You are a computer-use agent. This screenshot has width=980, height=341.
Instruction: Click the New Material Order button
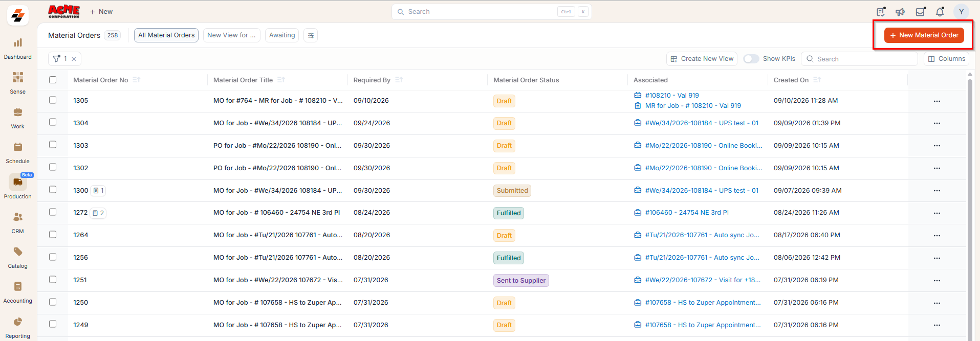coord(924,35)
